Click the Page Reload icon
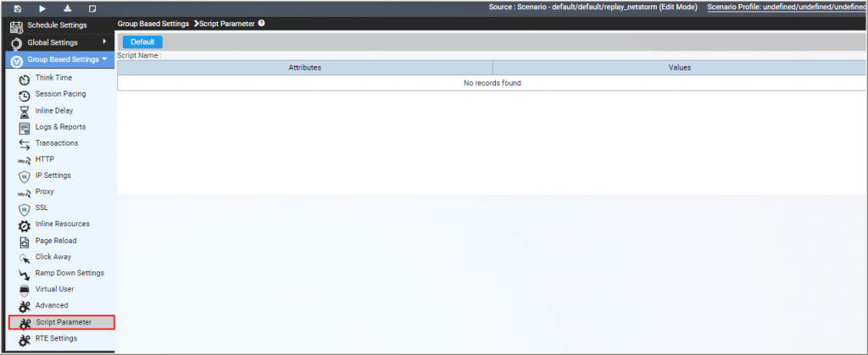 24,242
